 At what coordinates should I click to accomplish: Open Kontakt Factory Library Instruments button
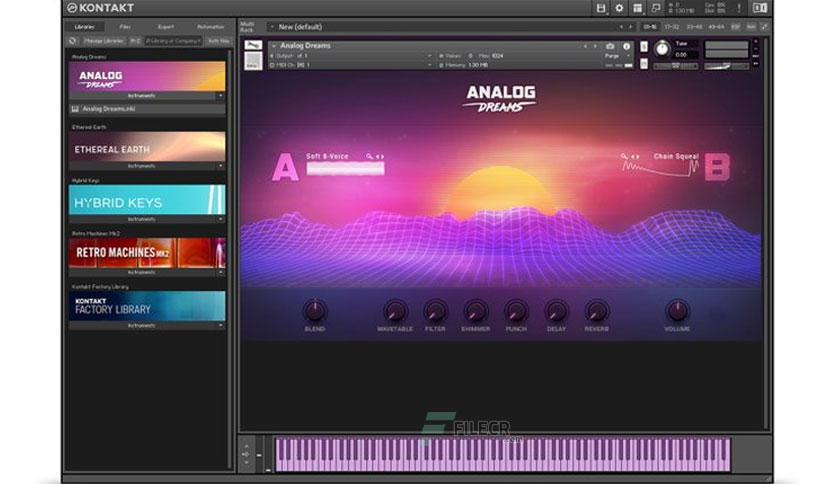(x=141, y=325)
